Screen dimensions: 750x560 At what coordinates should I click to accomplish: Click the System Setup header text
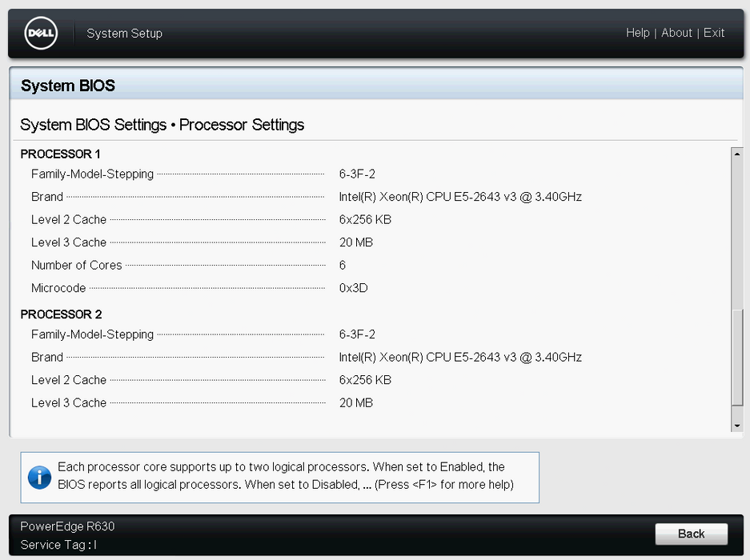(124, 34)
